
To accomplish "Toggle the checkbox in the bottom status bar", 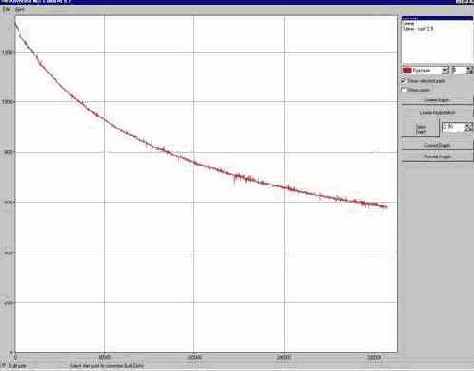I will click(x=4, y=365).
